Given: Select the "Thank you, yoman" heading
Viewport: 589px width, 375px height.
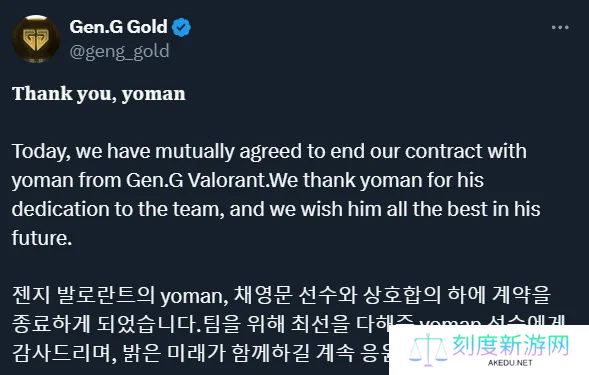Looking at the screenshot, I should (x=99, y=94).
